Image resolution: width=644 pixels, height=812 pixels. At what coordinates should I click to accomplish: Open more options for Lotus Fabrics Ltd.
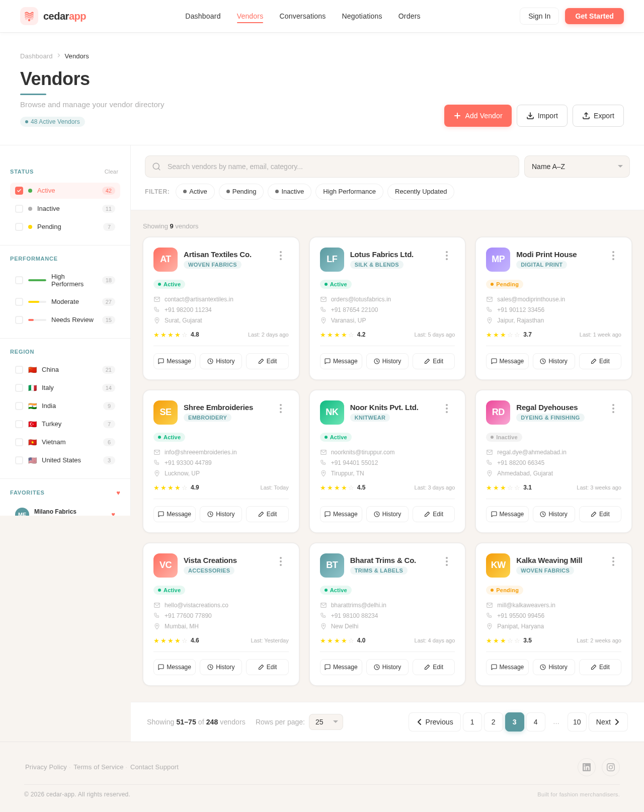coord(447,256)
